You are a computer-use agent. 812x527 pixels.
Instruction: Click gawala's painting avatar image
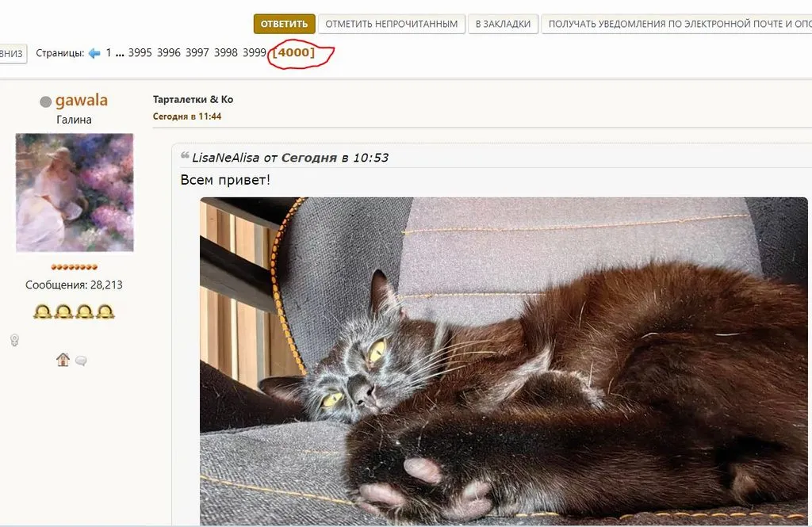pos(75,193)
